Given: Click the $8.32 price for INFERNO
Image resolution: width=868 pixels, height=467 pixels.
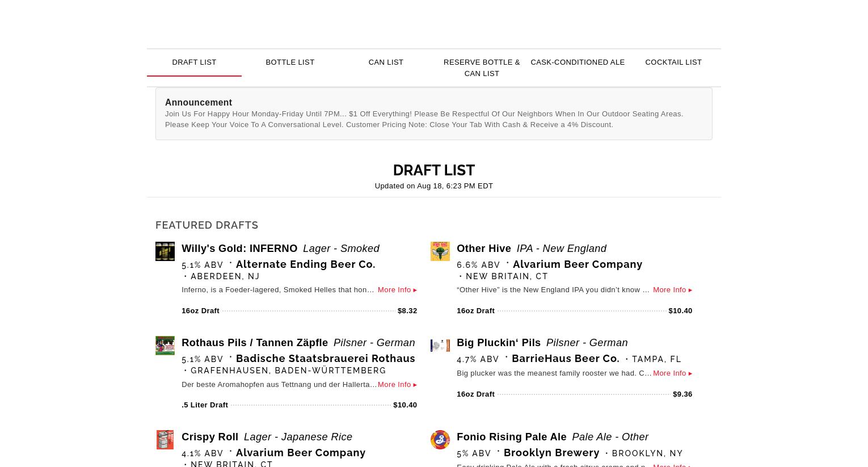Looking at the screenshot, I should (407, 311).
